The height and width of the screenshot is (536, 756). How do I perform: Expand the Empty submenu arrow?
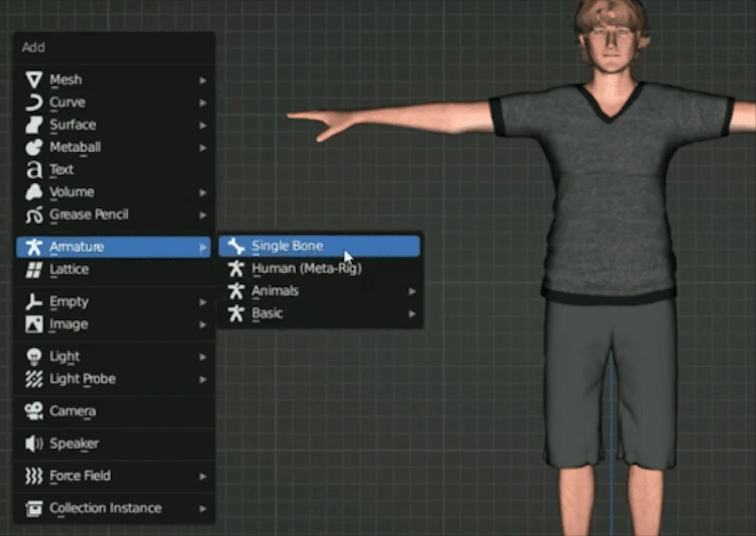[x=203, y=302]
